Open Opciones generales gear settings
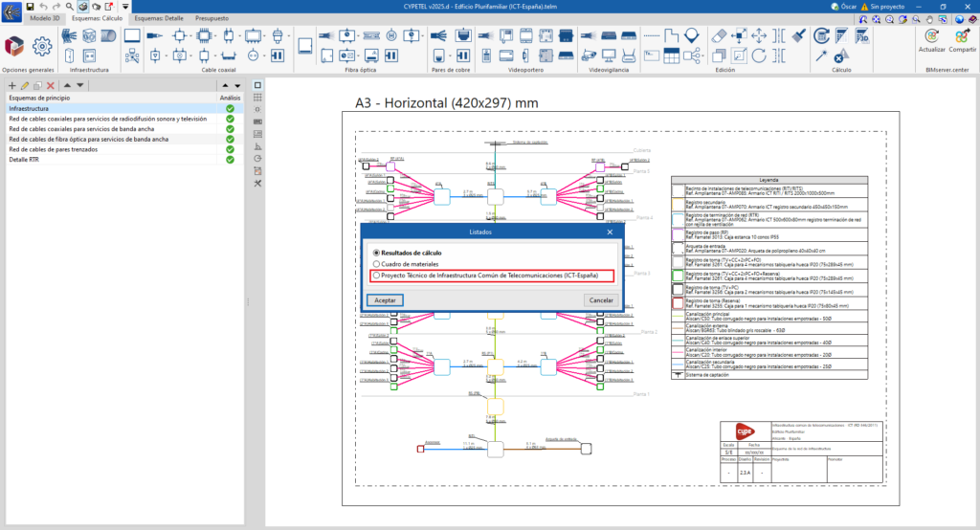This screenshot has height=530, width=980. click(x=41, y=47)
